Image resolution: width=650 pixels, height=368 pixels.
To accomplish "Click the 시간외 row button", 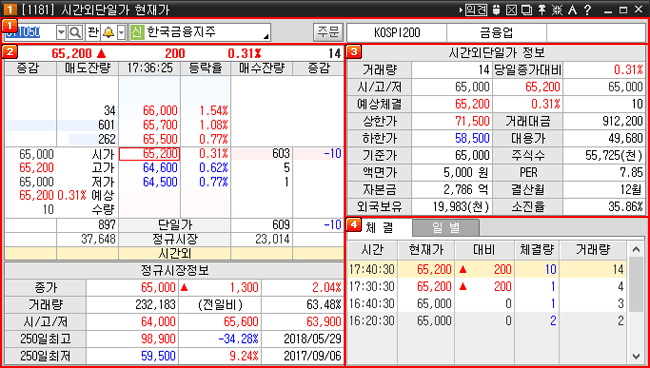I will [x=174, y=253].
